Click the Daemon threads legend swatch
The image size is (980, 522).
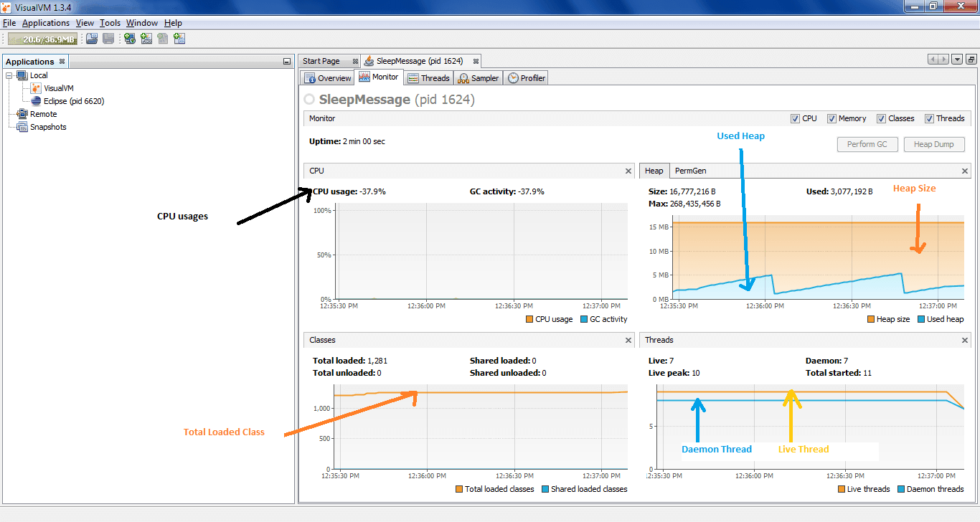pos(900,489)
